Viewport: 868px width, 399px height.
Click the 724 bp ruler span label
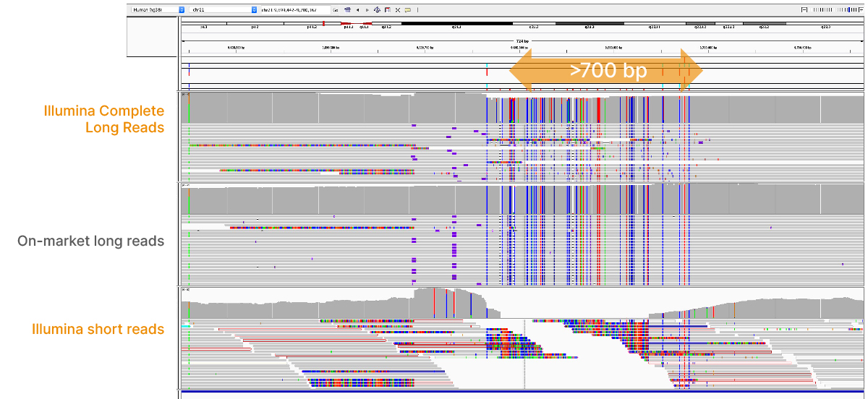point(522,41)
